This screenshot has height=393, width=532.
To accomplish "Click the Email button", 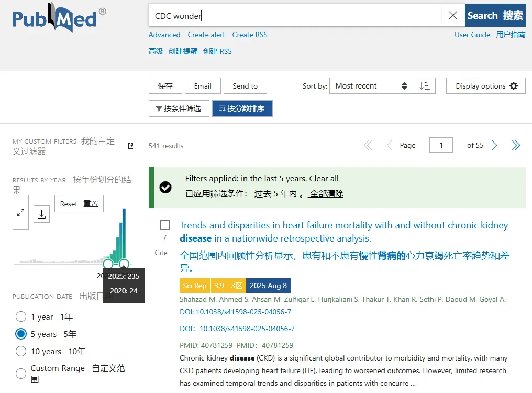I will [203, 86].
